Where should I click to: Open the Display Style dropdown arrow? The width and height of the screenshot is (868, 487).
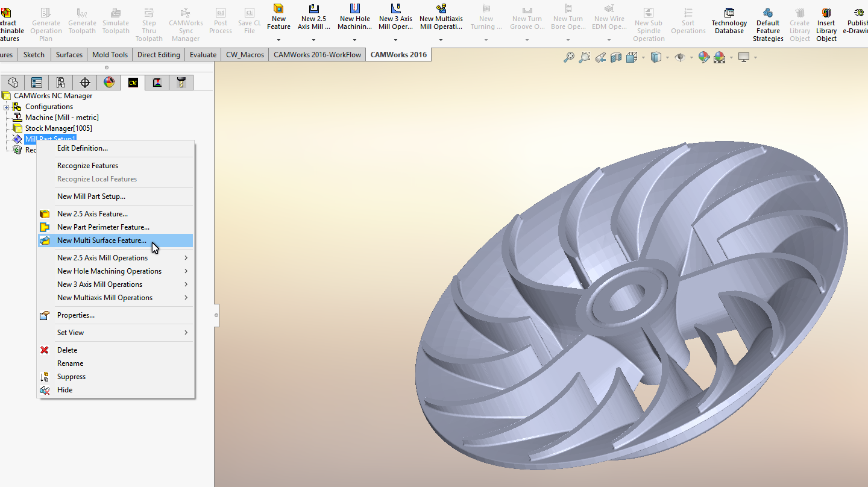pyautogui.click(x=668, y=58)
